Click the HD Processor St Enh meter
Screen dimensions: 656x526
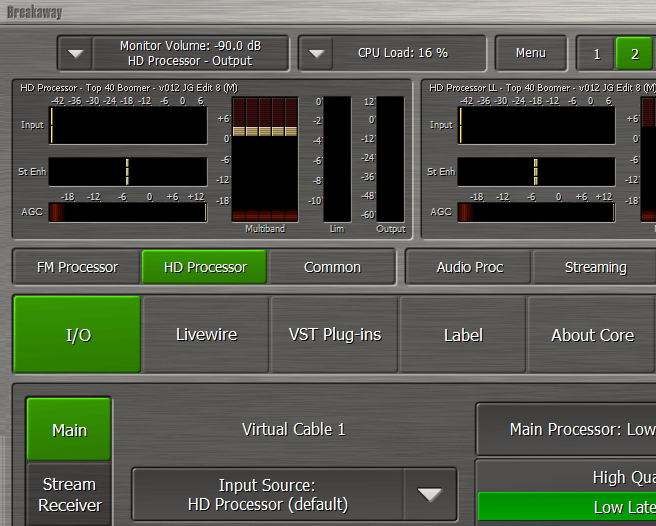pyautogui.click(x=128, y=172)
